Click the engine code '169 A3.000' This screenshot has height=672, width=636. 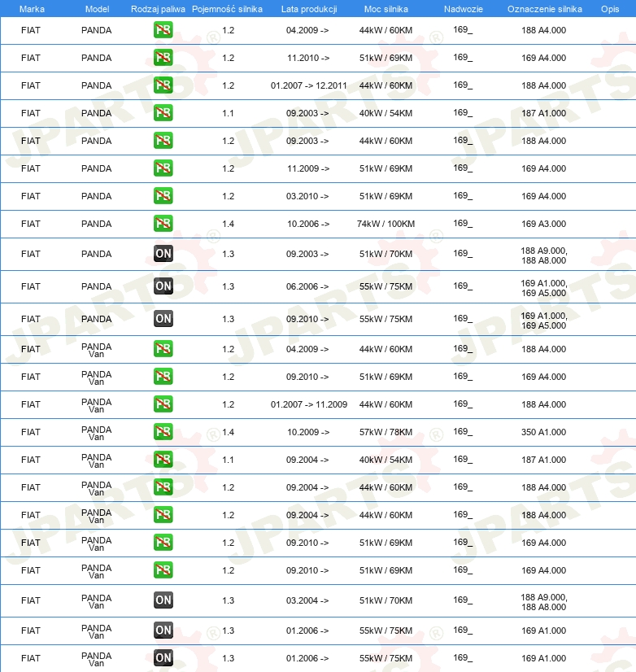pos(543,224)
